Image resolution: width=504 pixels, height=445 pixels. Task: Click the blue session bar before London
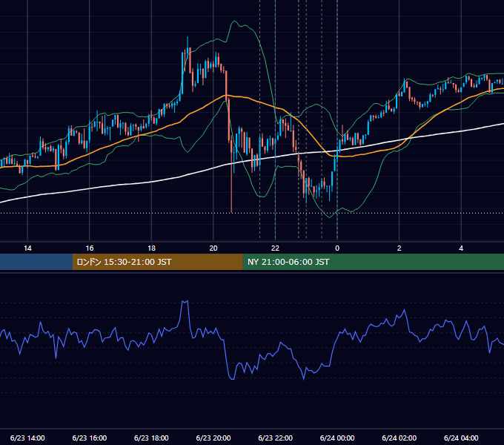pyautogui.click(x=36, y=262)
